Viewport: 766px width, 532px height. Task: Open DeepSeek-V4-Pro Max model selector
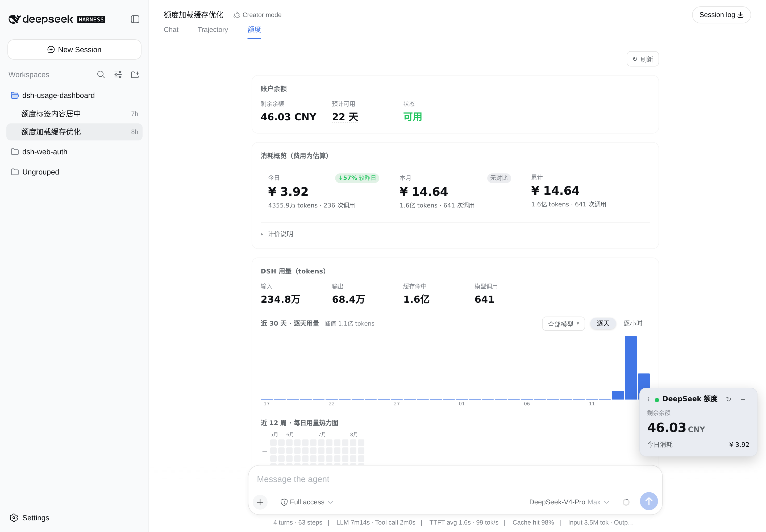[x=569, y=502]
